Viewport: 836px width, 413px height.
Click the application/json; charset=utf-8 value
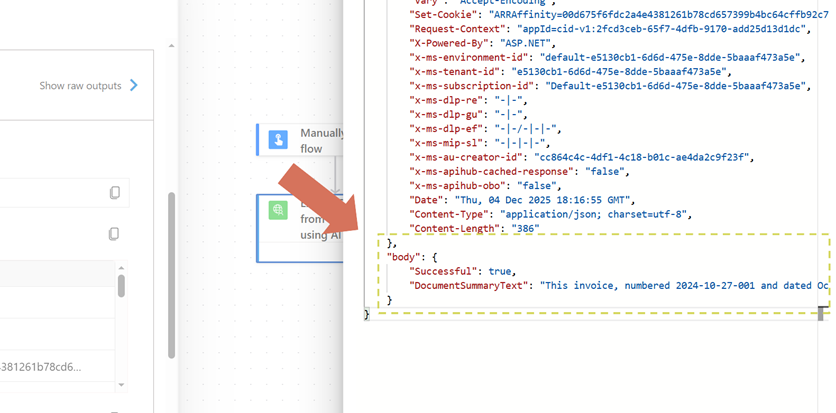[x=596, y=214]
